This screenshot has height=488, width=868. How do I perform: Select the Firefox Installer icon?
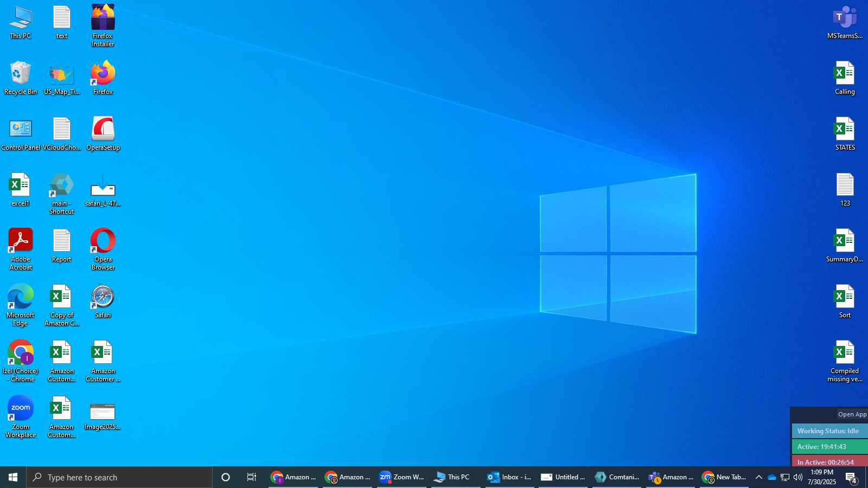point(103,26)
